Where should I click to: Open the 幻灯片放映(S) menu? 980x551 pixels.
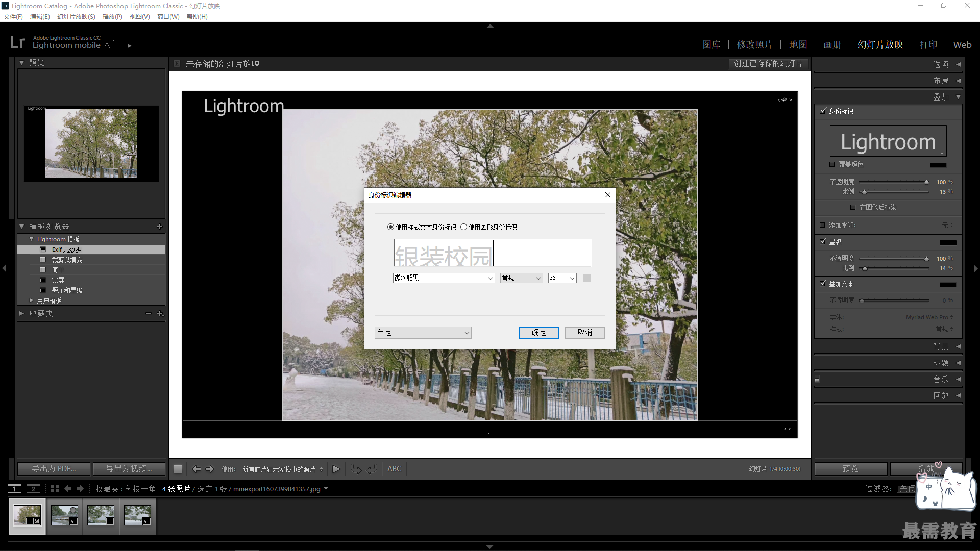coord(76,17)
